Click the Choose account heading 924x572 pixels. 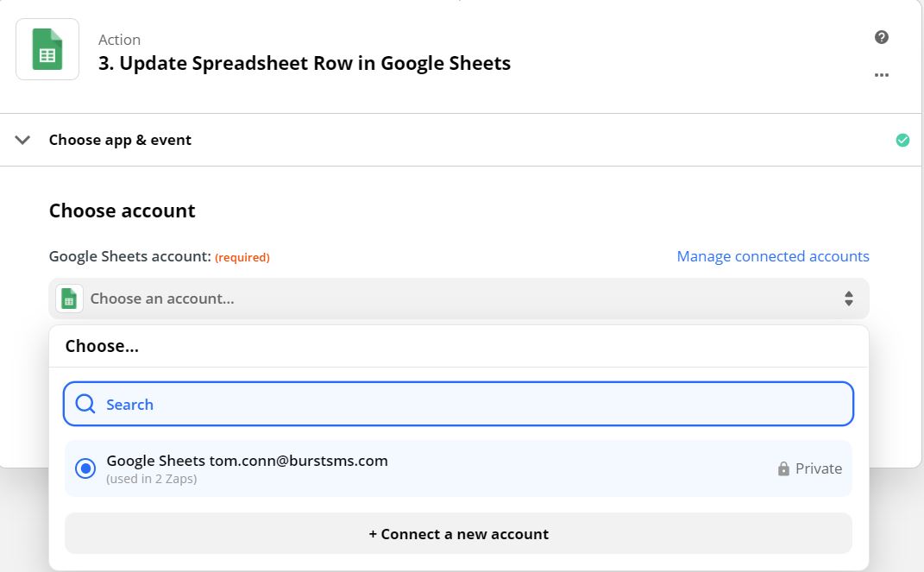(x=122, y=211)
